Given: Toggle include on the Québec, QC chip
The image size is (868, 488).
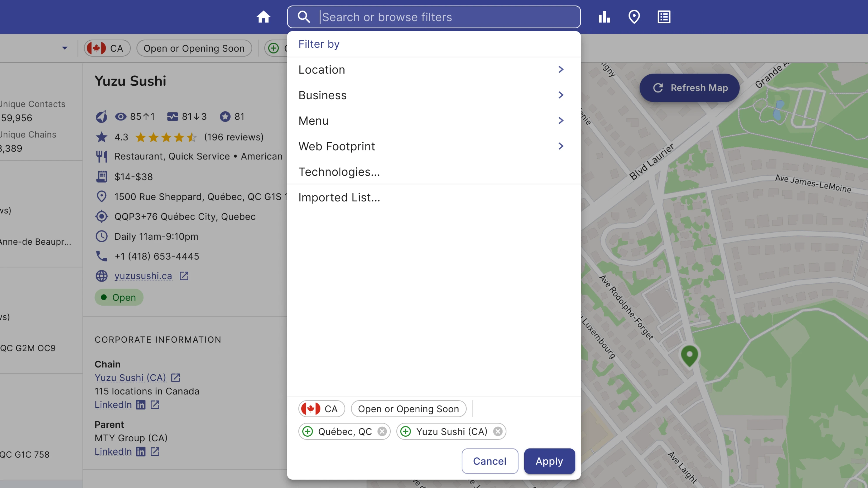Looking at the screenshot, I should point(308,431).
